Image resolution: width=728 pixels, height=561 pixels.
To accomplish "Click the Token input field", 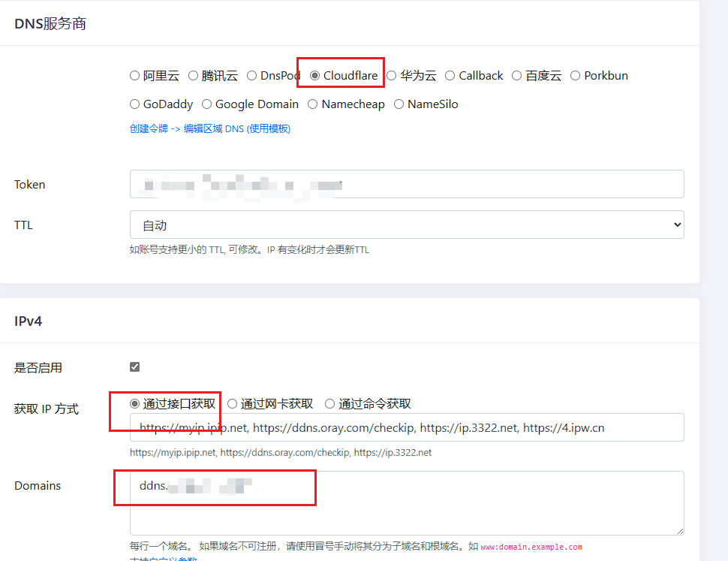I will point(406,184).
